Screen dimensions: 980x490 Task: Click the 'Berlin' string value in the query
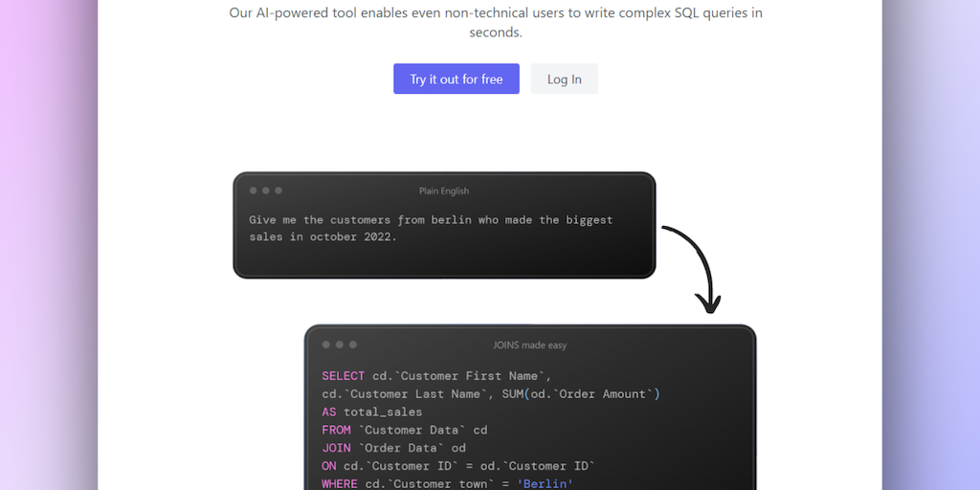click(545, 484)
